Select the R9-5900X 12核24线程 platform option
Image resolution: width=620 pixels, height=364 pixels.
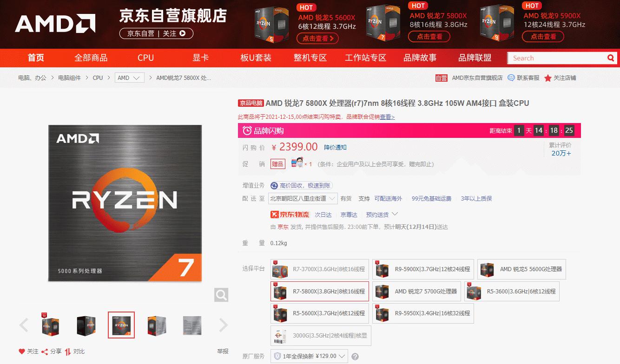423,269
